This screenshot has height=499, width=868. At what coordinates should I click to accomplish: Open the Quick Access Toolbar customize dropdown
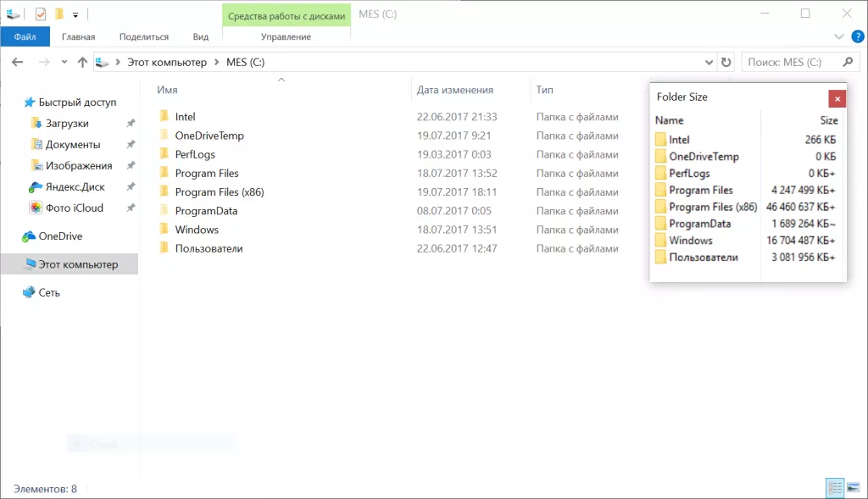75,14
